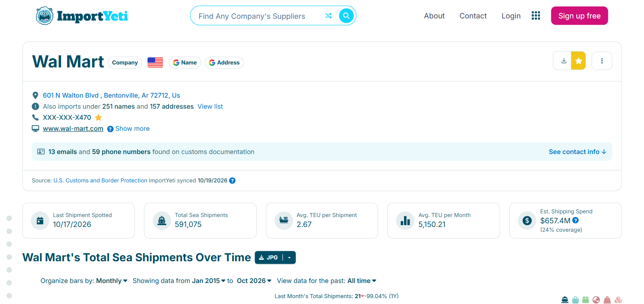Open the All time range dropdown
This screenshot has width=644, height=304.
coord(362,281)
